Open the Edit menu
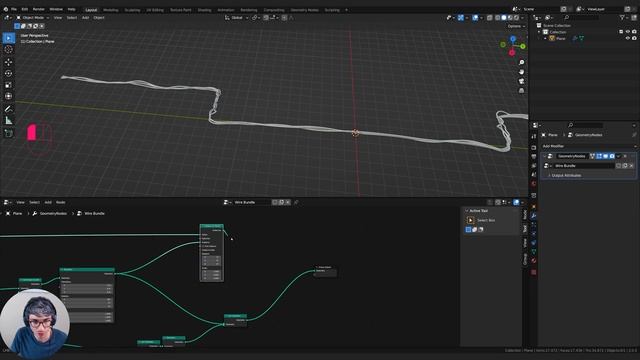The width and height of the screenshot is (640, 360). [x=25, y=9]
